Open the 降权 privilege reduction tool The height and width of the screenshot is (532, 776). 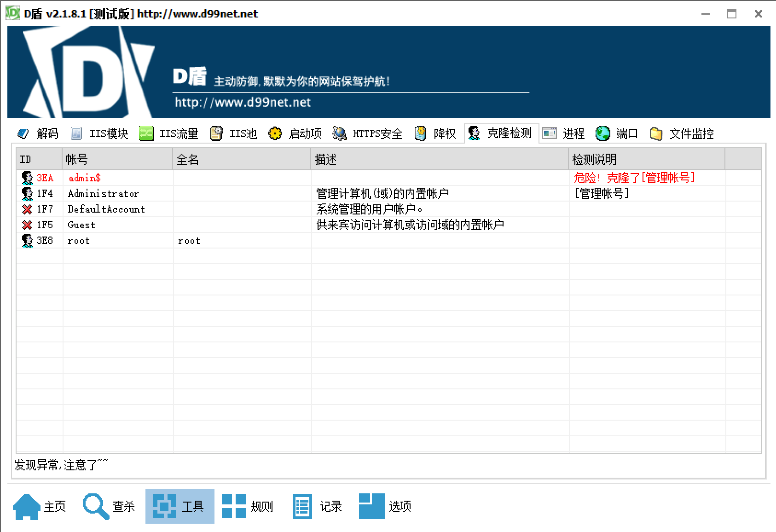[435, 133]
